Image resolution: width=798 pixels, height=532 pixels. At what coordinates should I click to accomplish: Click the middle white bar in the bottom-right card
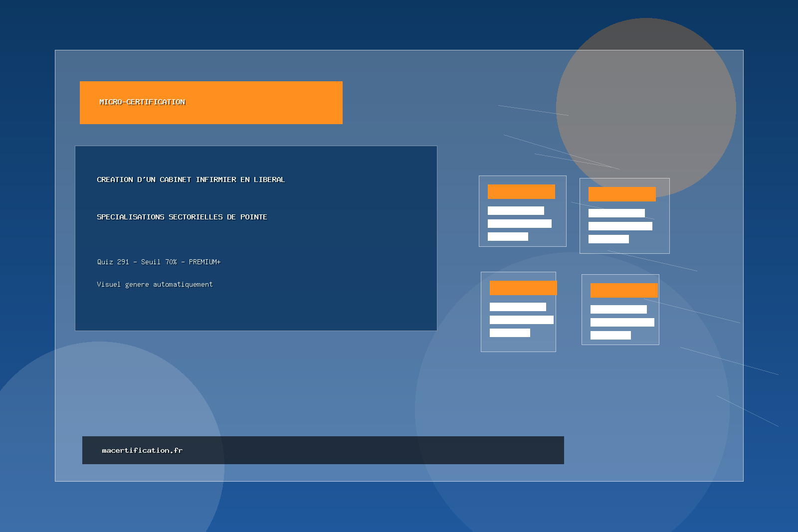click(x=622, y=322)
